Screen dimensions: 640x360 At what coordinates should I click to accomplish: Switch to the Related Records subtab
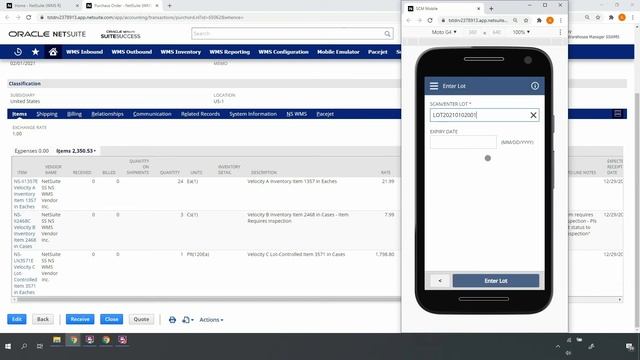click(200, 114)
